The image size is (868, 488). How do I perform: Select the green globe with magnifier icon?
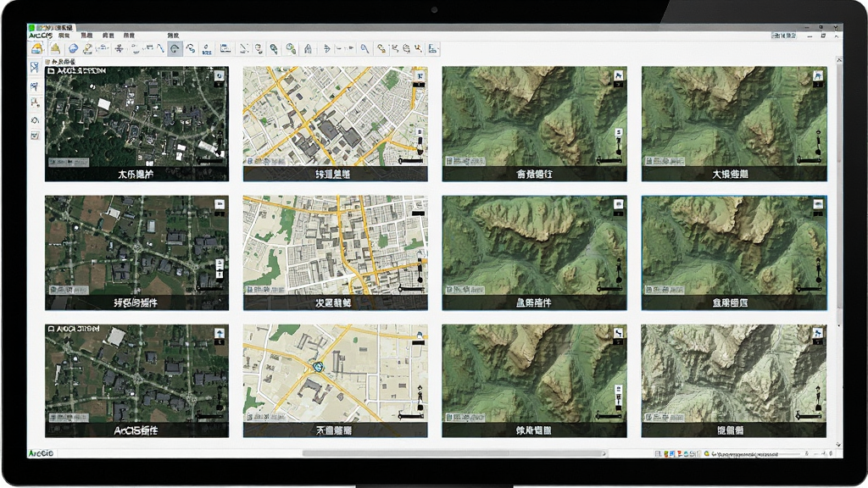click(291, 48)
